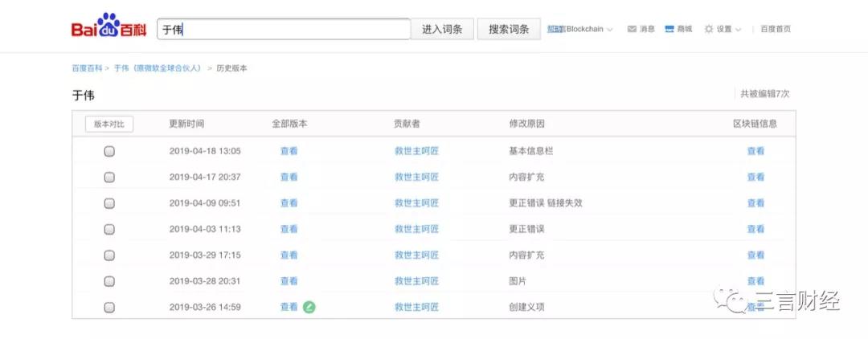Select the 2019-03-26 14:59 version checkbox
868x339 pixels.
pyautogui.click(x=109, y=307)
